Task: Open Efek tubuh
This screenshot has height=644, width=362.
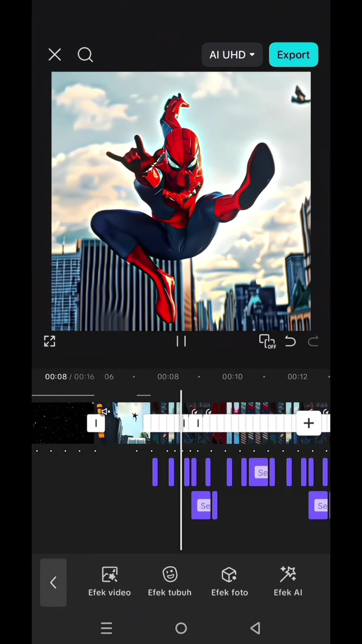Action: pyautogui.click(x=170, y=582)
